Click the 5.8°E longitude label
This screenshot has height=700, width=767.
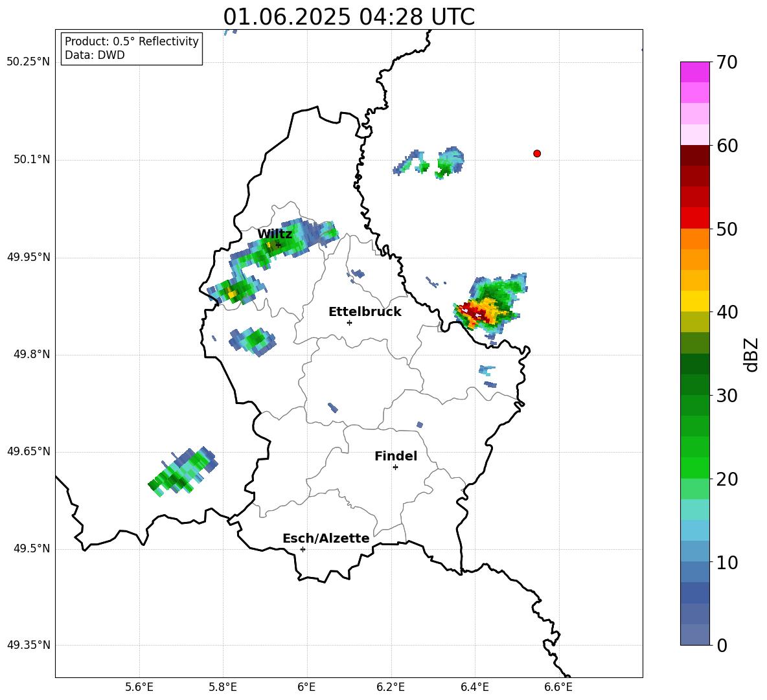223,687
